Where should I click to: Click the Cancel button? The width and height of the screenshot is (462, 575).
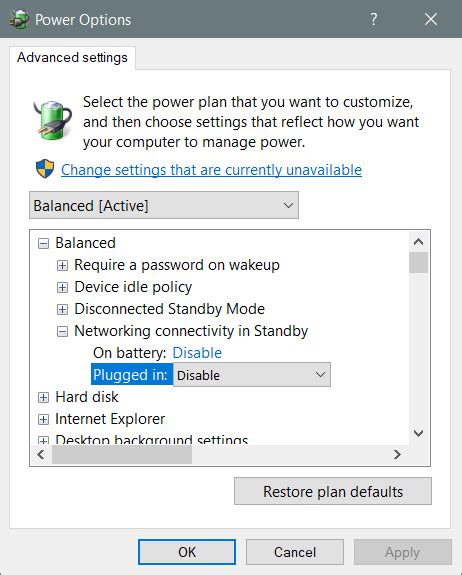click(x=295, y=552)
